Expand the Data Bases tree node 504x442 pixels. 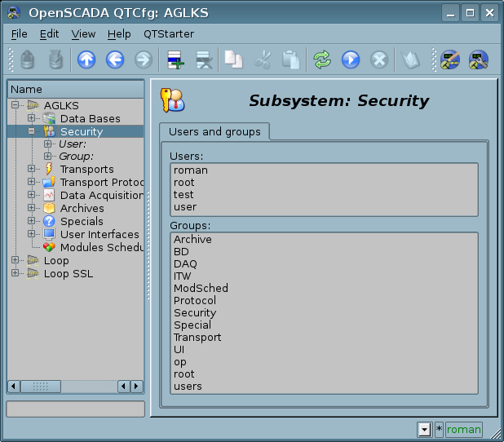coord(32,118)
